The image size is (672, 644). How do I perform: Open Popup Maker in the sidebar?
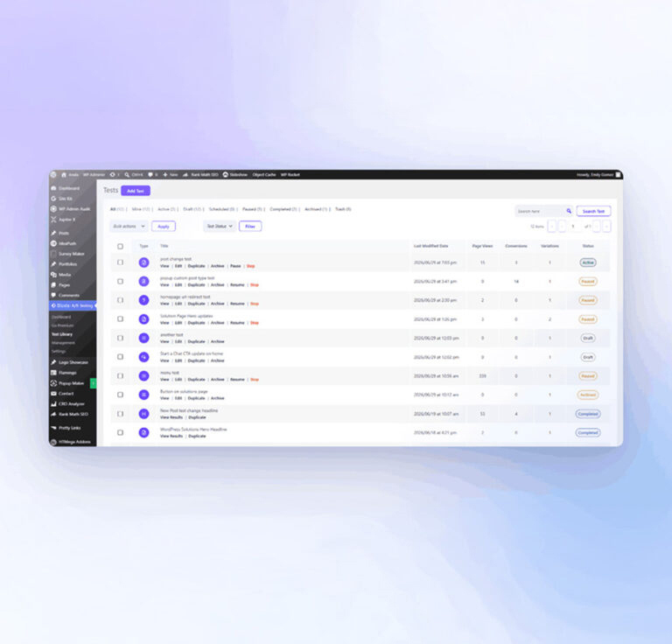(72, 383)
